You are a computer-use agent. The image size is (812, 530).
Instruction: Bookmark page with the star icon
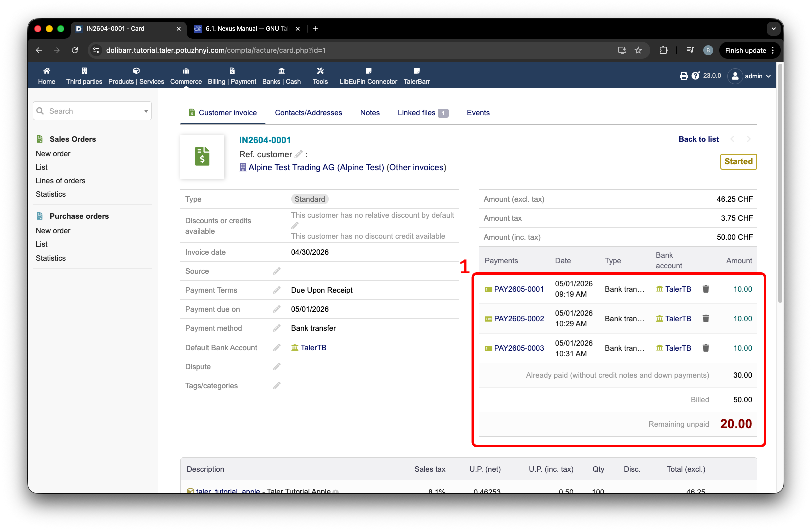point(638,50)
